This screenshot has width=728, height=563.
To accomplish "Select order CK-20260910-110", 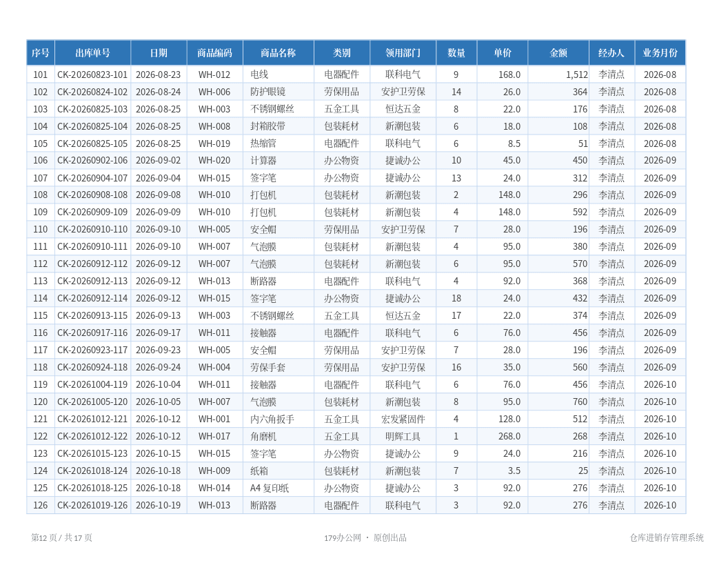I will pyautogui.click(x=92, y=230).
